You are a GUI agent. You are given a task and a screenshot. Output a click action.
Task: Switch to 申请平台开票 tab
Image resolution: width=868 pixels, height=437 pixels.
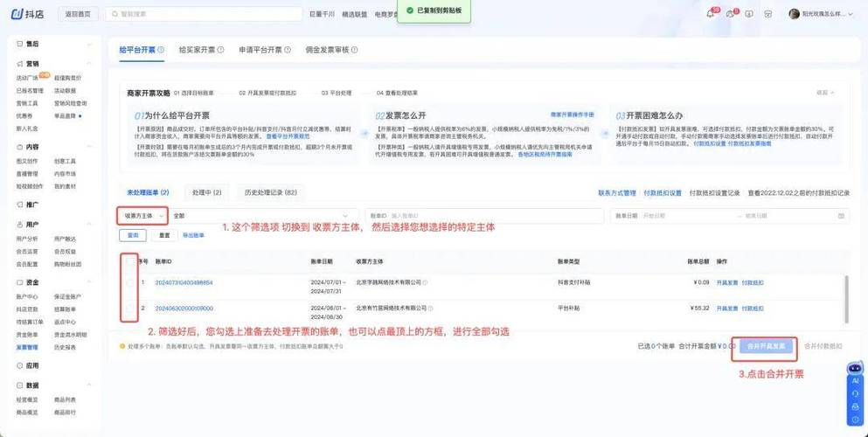pos(260,50)
